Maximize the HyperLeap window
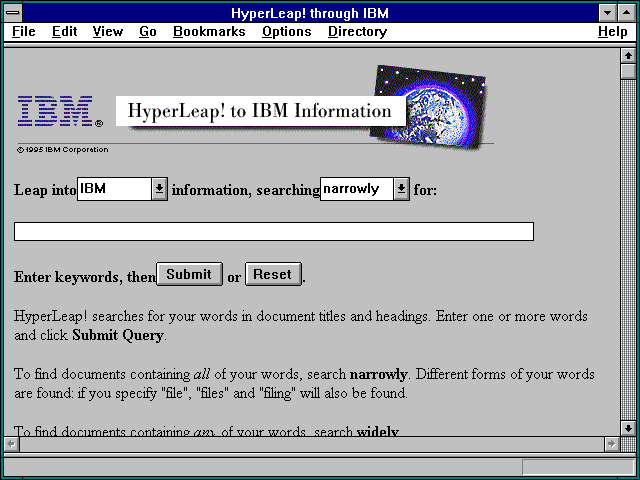Screen dimensions: 640x480 point(626,13)
